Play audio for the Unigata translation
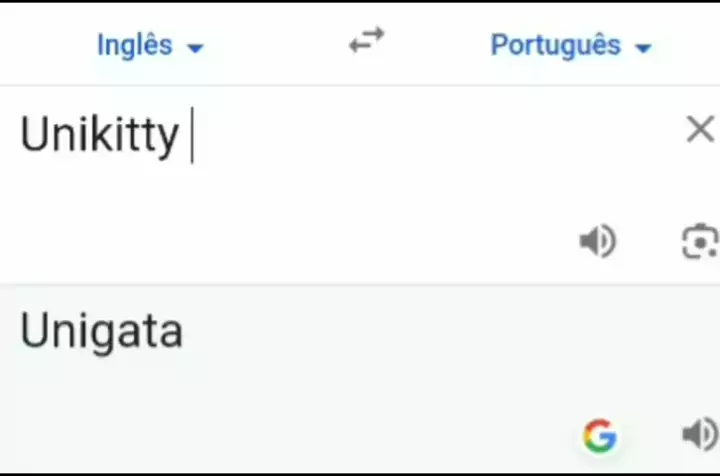This screenshot has width=720, height=476. pos(699,434)
